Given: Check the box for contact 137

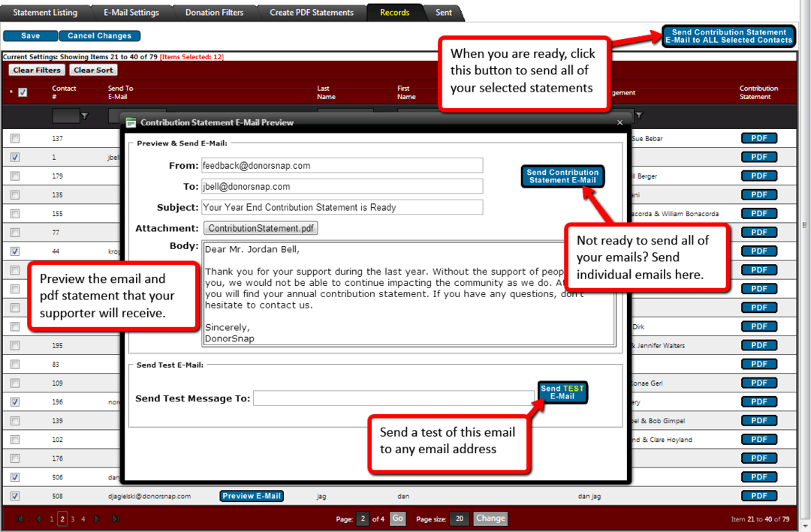Looking at the screenshot, I should coord(15,139).
